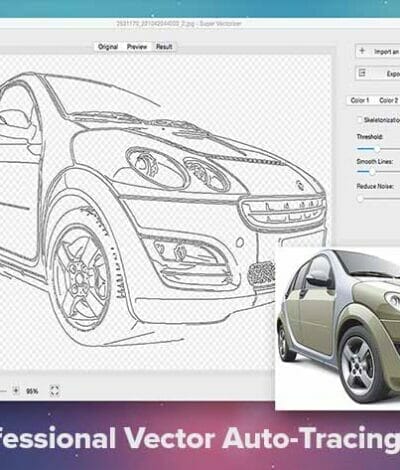Click the Smooth Lines slider handle

tap(372, 172)
